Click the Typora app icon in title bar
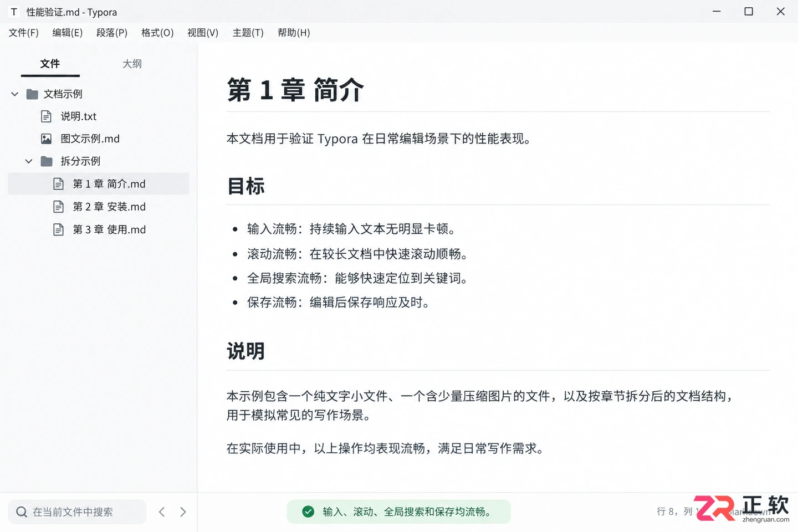Screen dimensions: 798x532 coord(14,12)
